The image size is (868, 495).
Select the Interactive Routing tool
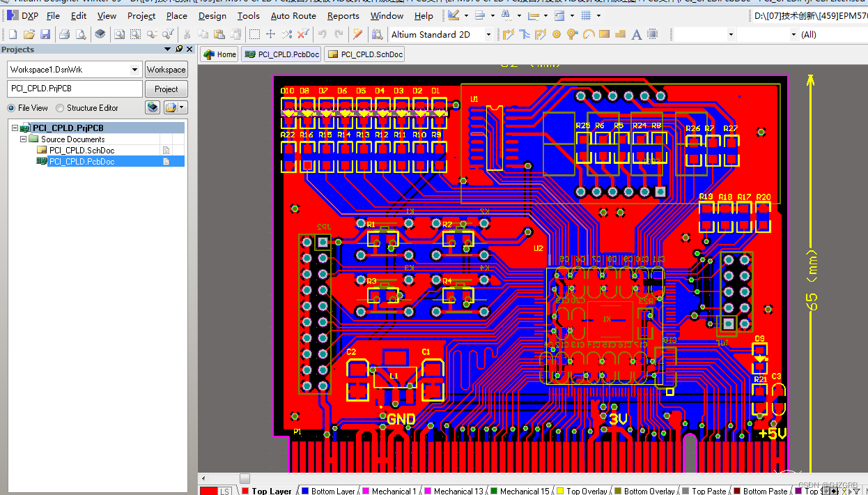coord(507,33)
